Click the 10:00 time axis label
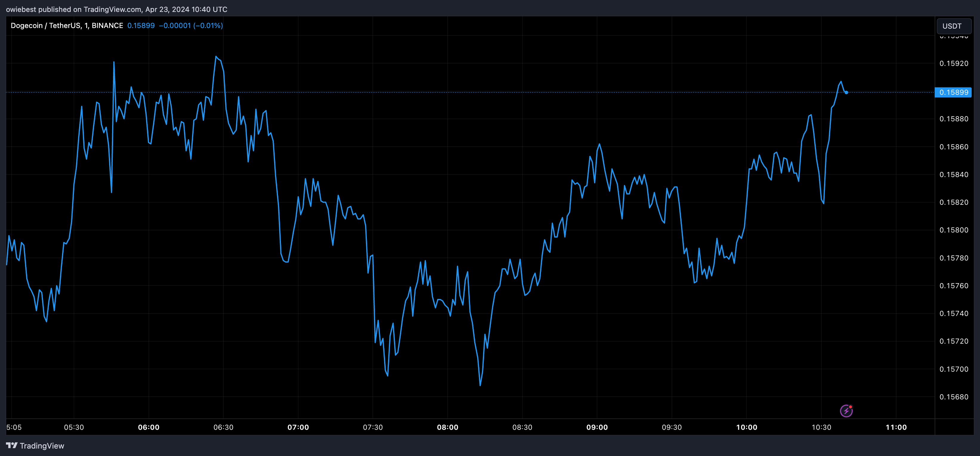 pyautogui.click(x=746, y=427)
